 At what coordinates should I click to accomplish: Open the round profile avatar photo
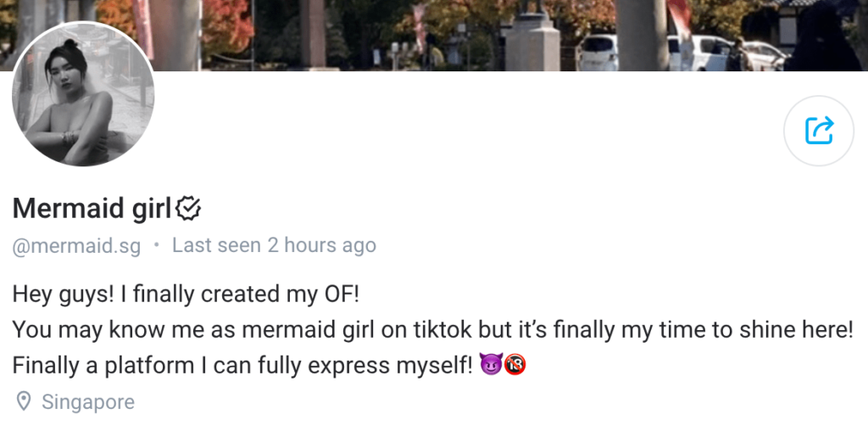(x=83, y=94)
